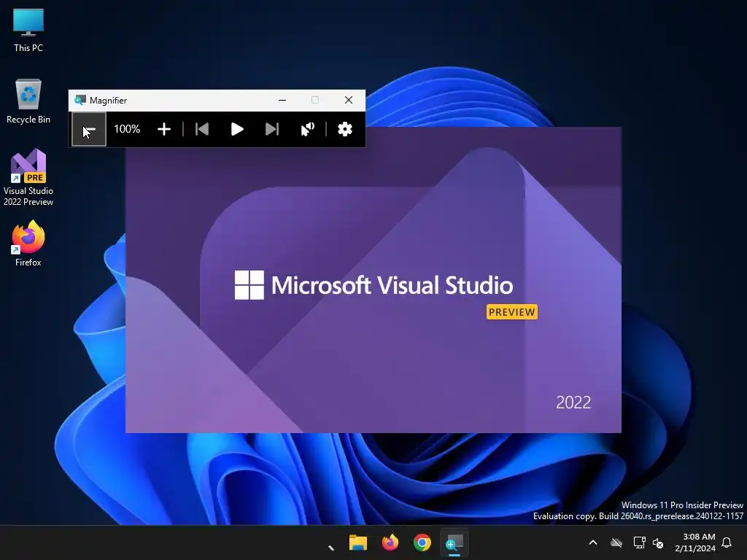Select the Recycle Bin desktop icon

click(x=28, y=101)
